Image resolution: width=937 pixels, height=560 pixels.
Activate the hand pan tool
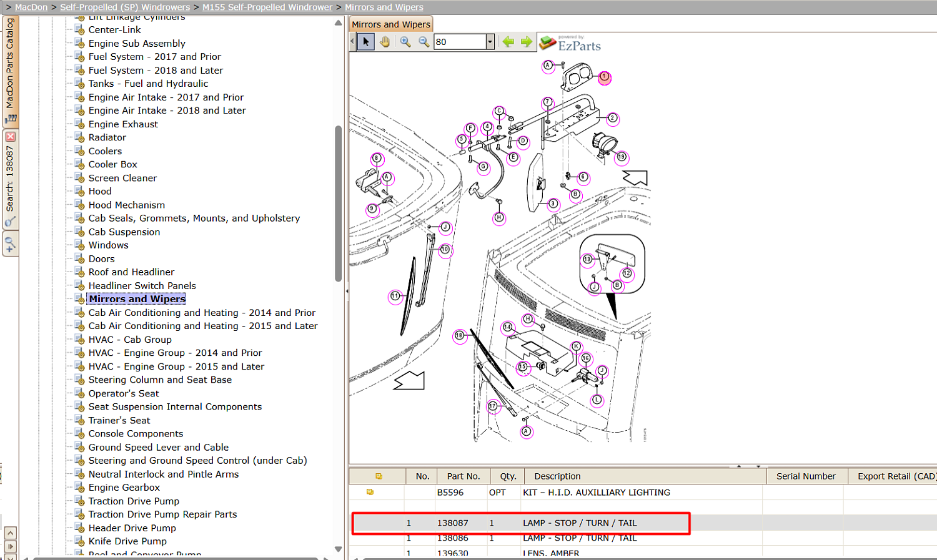pos(385,42)
